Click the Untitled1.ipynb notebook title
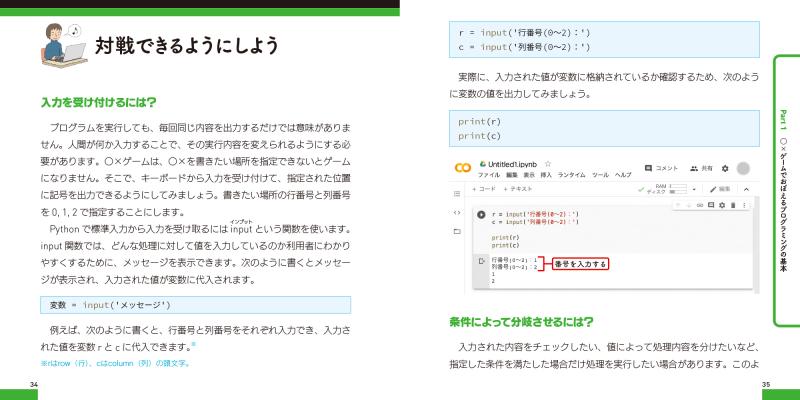Screen dimensions: 800x400 pyautogui.click(x=512, y=164)
